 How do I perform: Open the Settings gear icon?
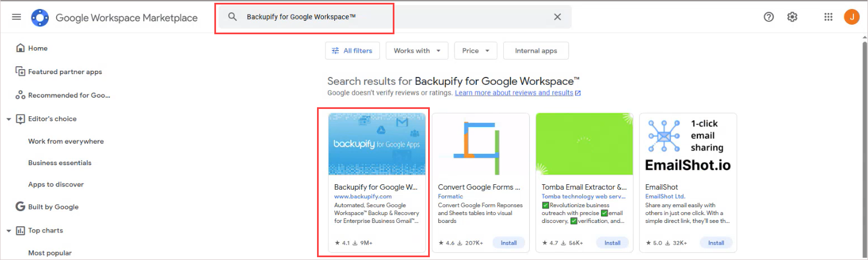(x=792, y=17)
